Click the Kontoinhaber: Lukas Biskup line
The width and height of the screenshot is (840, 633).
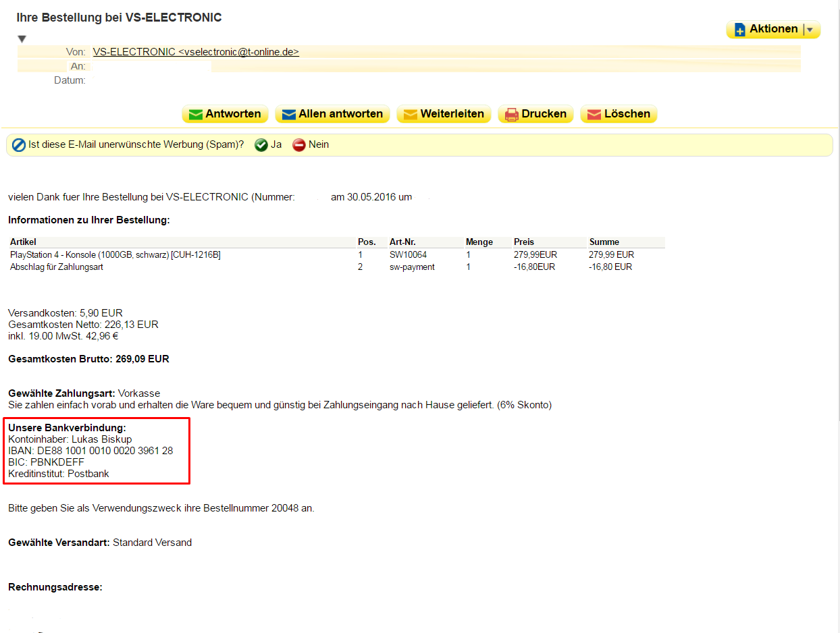[x=70, y=439]
